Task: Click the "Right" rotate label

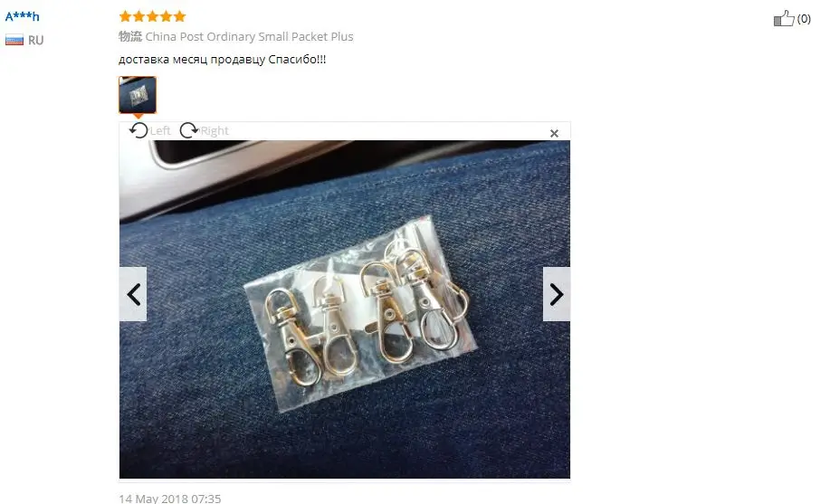Action: tap(215, 131)
